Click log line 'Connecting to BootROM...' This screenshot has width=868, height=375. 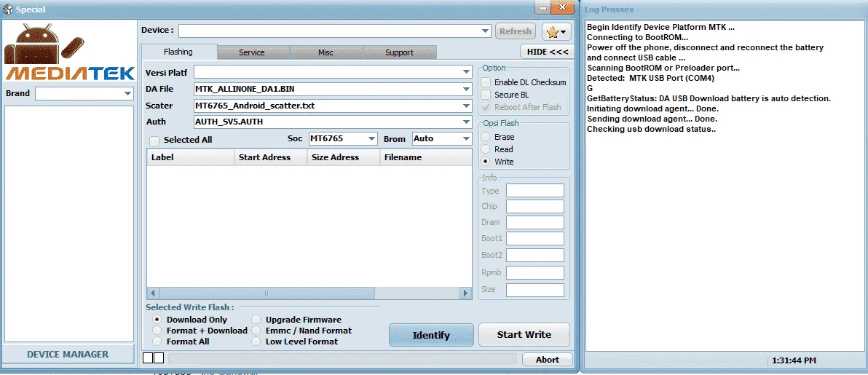(x=637, y=37)
